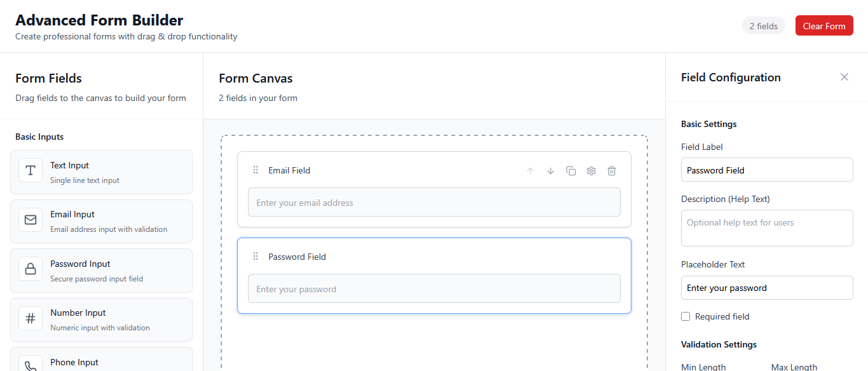Click the move up arrow on Email Field
Viewport: 868px width, 371px height.
click(530, 170)
